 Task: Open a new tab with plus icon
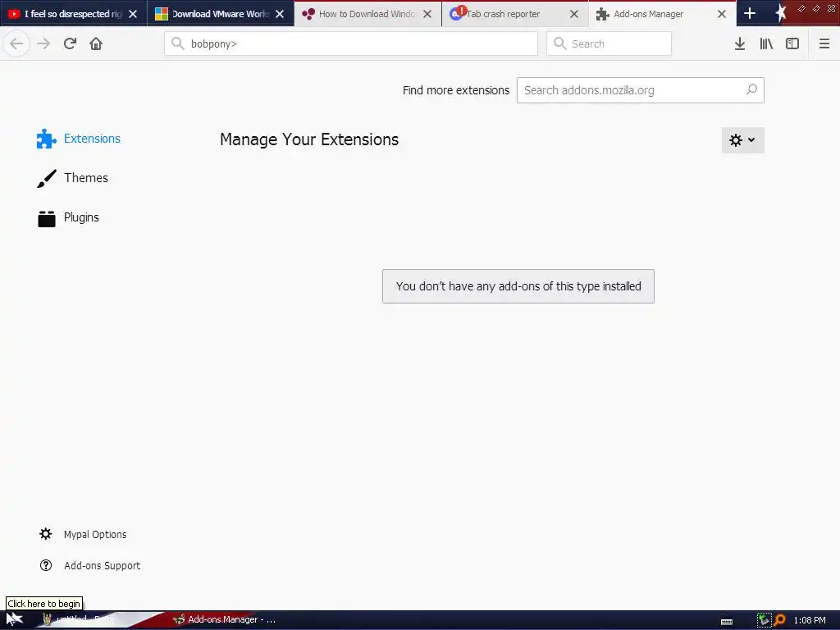pyautogui.click(x=750, y=14)
